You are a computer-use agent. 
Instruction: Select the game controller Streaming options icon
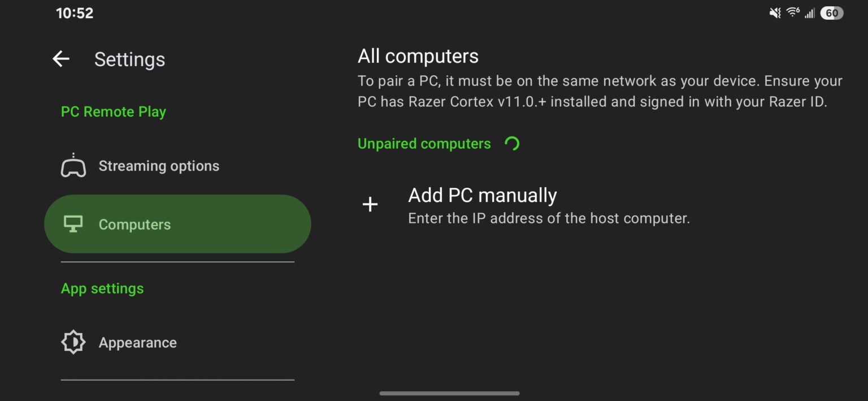point(73,165)
